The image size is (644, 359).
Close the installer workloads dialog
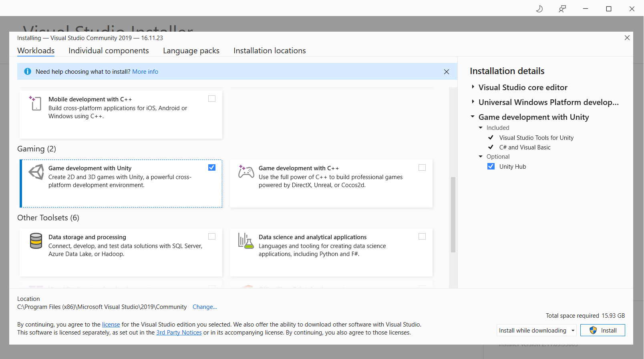click(627, 38)
